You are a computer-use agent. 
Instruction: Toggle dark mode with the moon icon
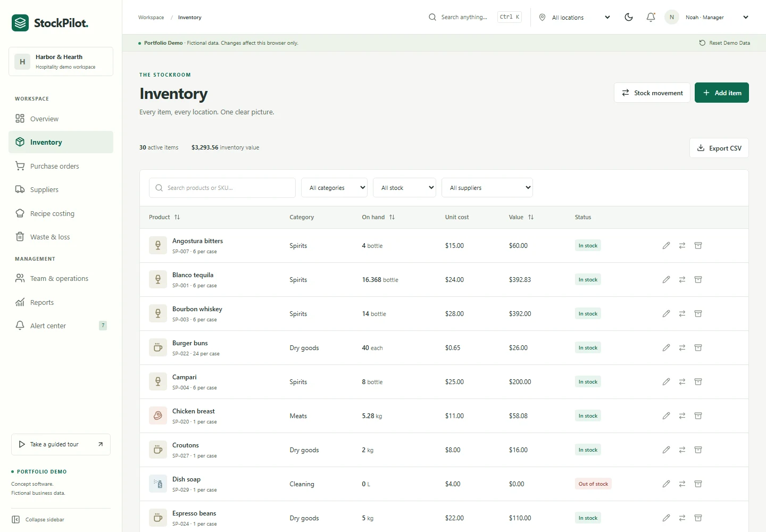tap(629, 17)
